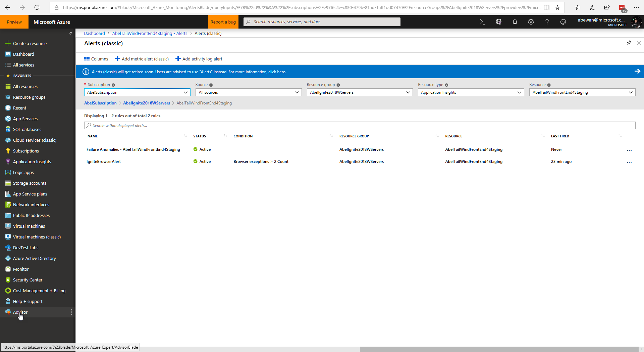Image resolution: width=644 pixels, height=352 pixels.
Task: Click Report a bug button
Action: tap(223, 22)
